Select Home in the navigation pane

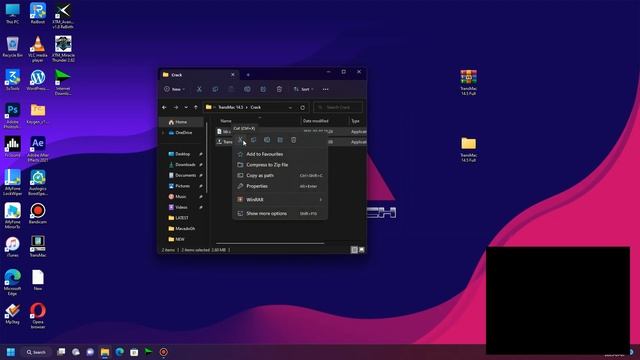(181, 122)
